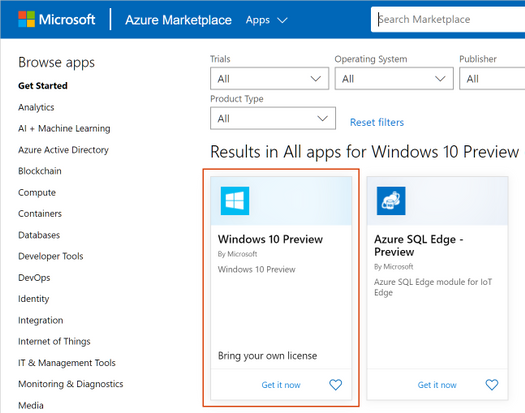This screenshot has width=525, height=413.
Task: Click the Windows 10 Preview logo icon
Action: click(235, 201)
